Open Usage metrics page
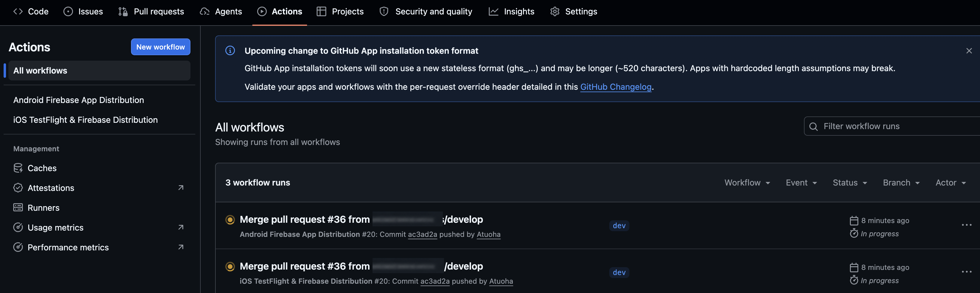This screenshot has height=293, width=980. coord(56,227)
